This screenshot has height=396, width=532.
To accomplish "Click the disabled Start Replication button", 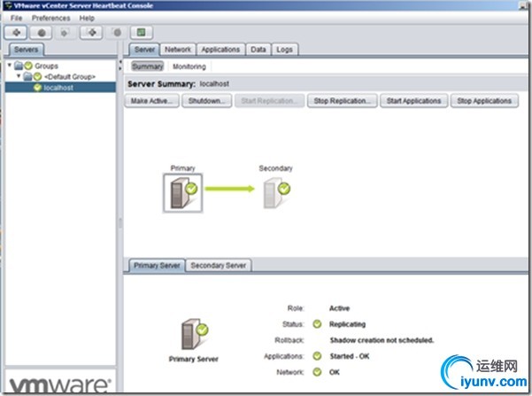I will 269,101.
